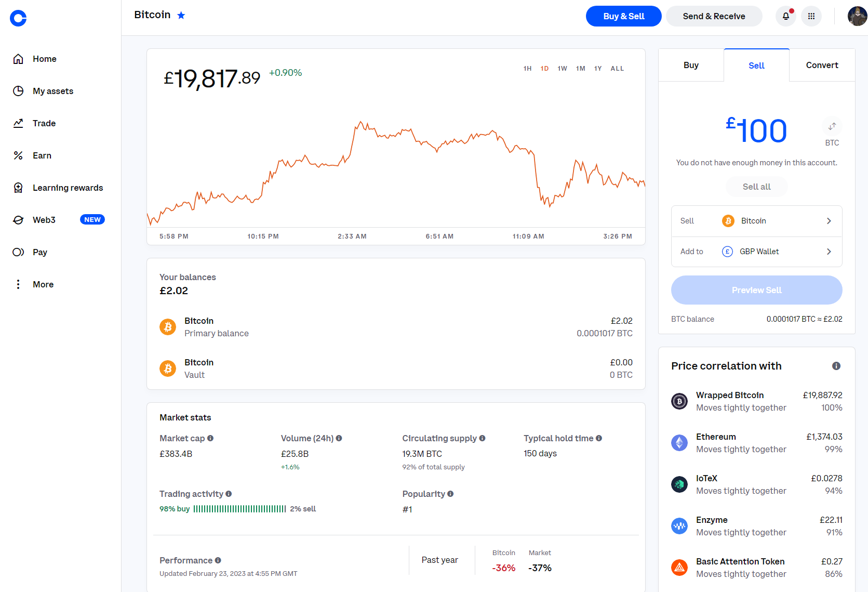The image size is (868, 592).
Task: Click the Bitcoin icon in Sell row
Action: (728, 221)
